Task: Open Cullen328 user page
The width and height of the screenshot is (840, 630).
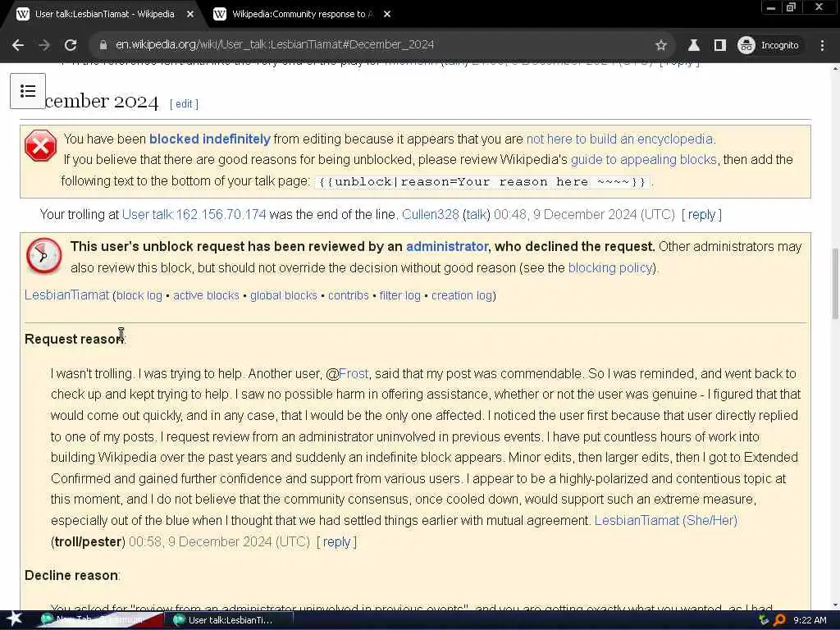Action: tap(430, 215)
